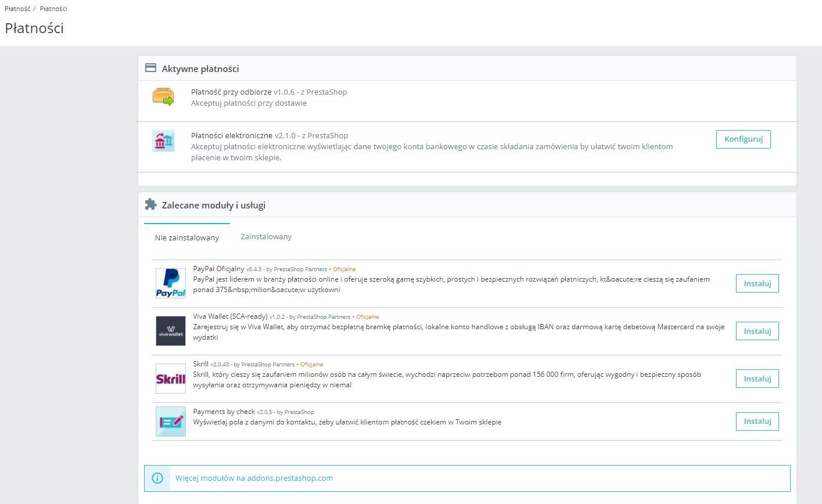Click the Oficjalne label on the PayPal row

tap(344, 269)
